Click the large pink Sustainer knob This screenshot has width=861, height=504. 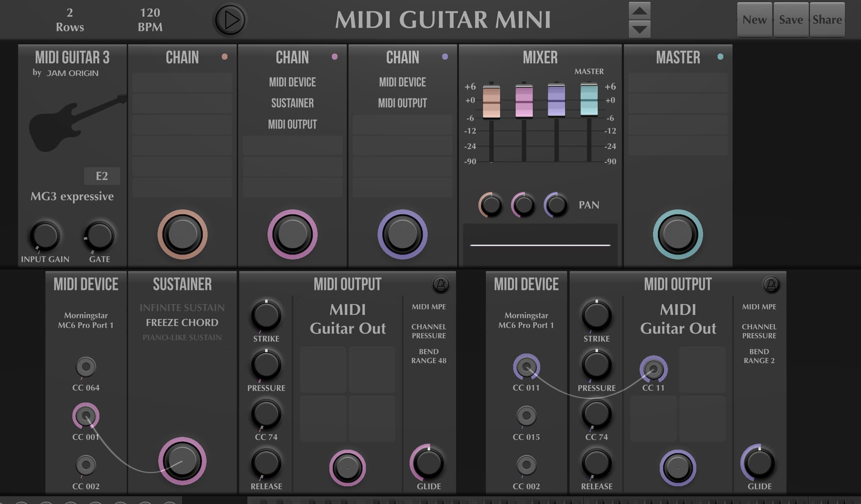click(182, 461)
